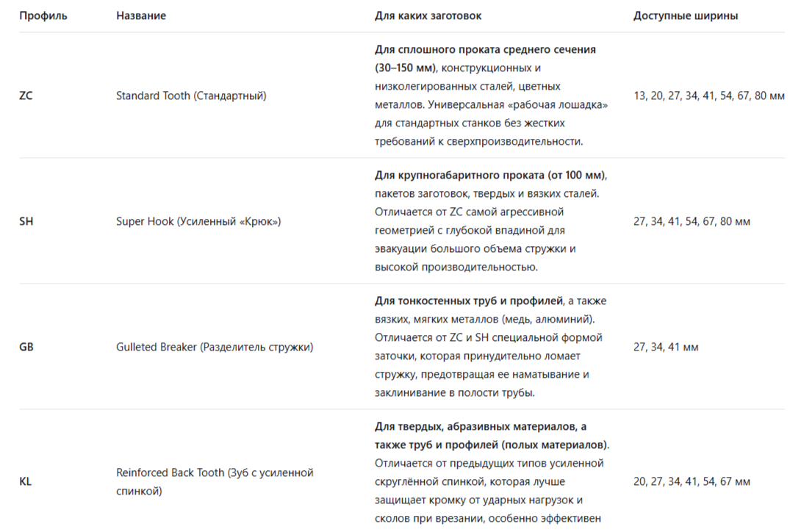Screen dimensions: 801x532
Task: Click the Standard Tooth (Стандартный) name
Action: coord(191,96)
